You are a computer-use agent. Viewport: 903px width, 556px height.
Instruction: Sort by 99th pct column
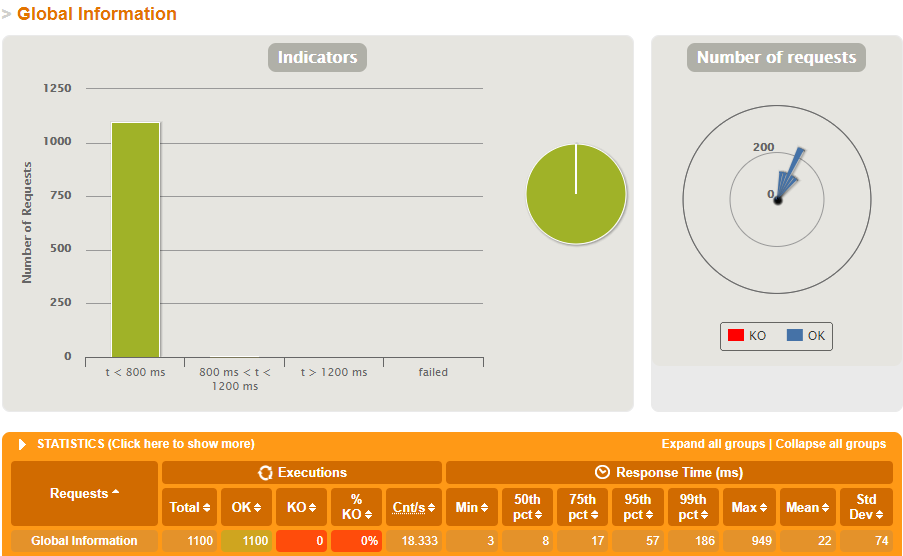[x=693, y=507]
